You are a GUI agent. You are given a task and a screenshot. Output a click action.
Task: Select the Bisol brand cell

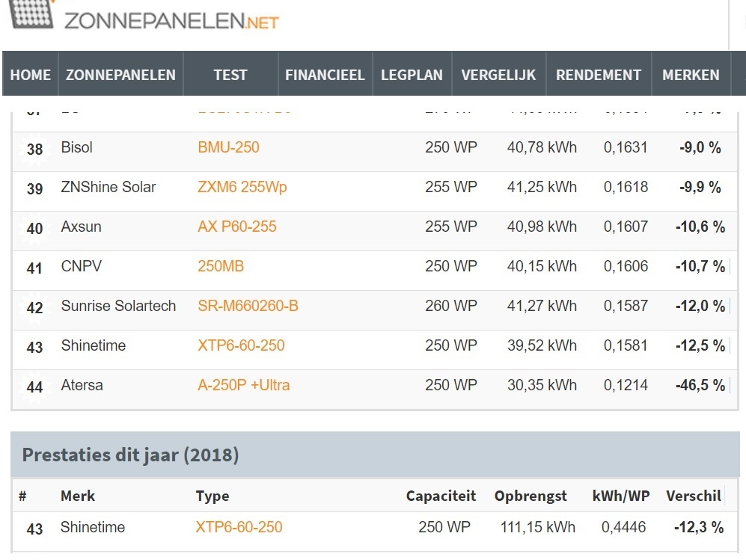point(76,147)
